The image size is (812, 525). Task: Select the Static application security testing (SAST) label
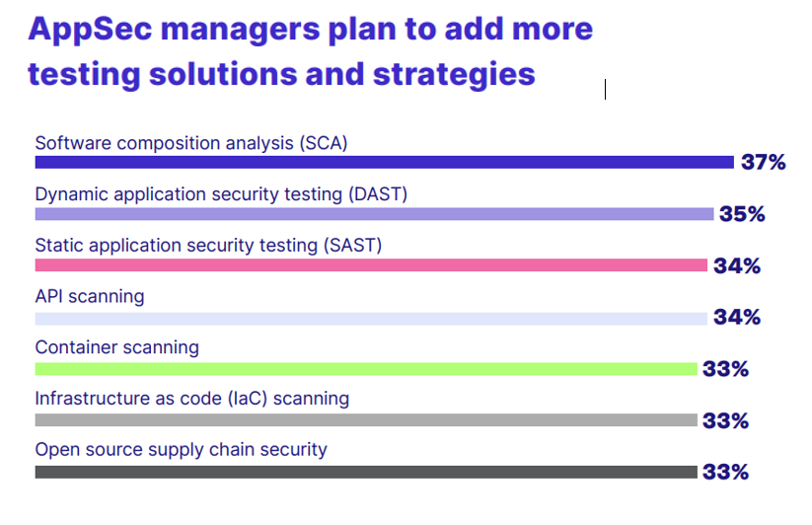(208, 246)
